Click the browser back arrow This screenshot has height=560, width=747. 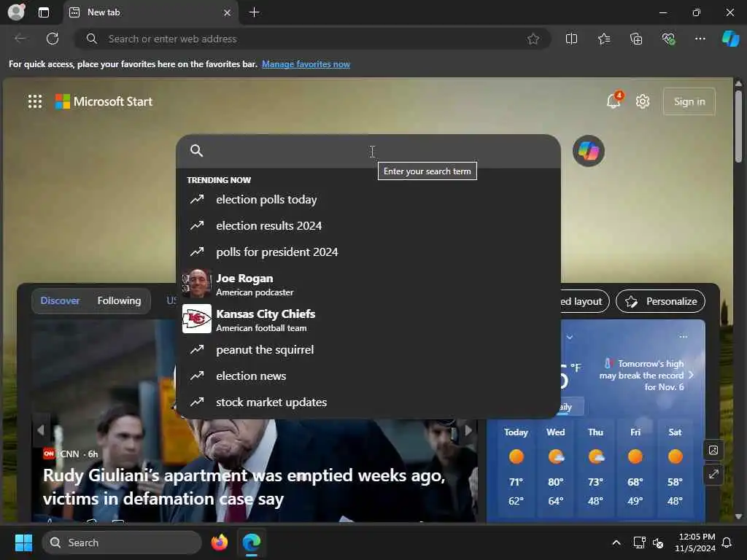20,39
